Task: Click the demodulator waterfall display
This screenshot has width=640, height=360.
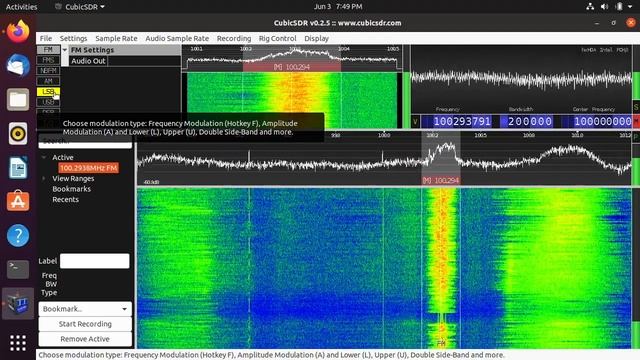Action: (x=292, y=100)
